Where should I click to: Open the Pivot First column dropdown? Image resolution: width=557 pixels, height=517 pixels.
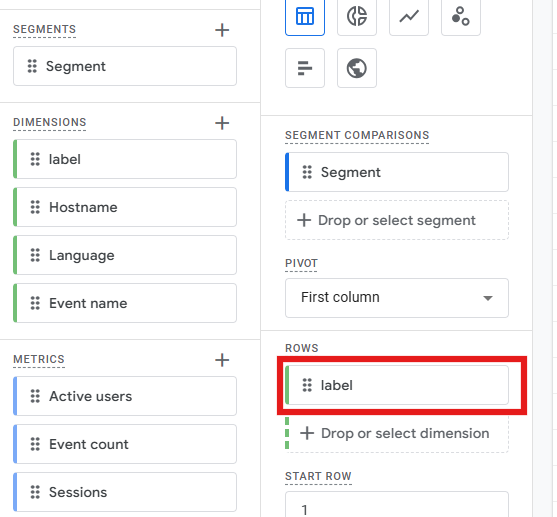tap(397, 298)
